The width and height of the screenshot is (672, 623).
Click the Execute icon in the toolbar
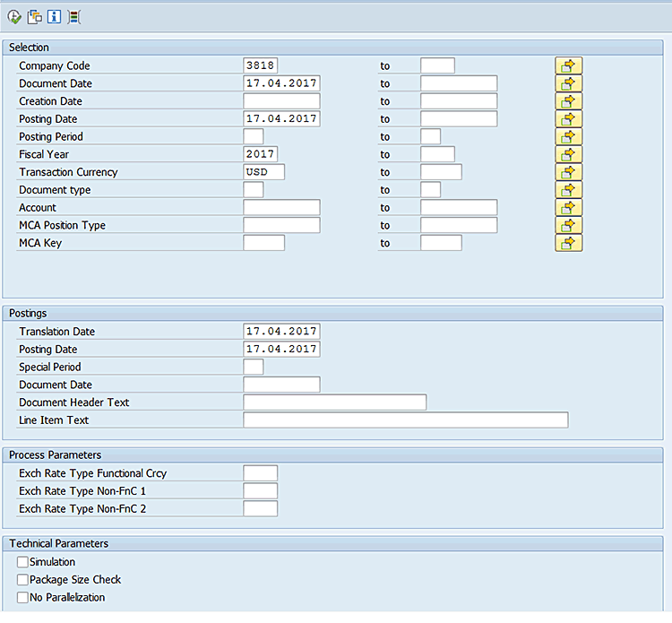point(14,17)
